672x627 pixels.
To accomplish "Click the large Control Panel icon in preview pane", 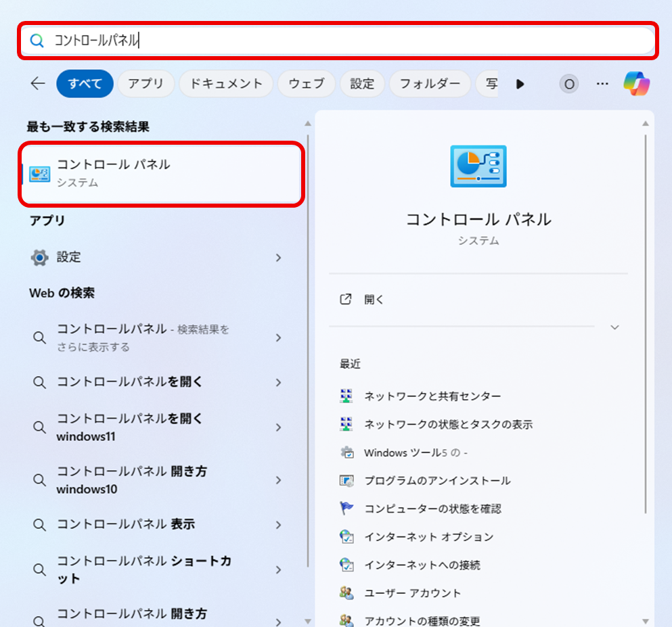I will tap(478, 166).
